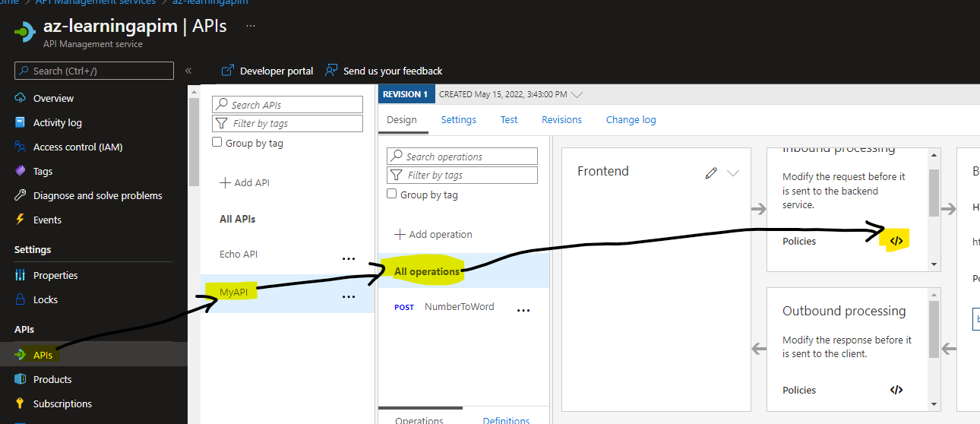The image size is (980, 424).
Task: Open the Echo API ellipsis menu
Action: coord(349,258)
